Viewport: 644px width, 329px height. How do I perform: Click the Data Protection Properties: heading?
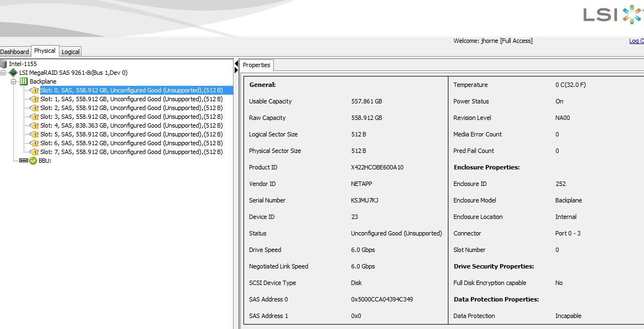496,299
